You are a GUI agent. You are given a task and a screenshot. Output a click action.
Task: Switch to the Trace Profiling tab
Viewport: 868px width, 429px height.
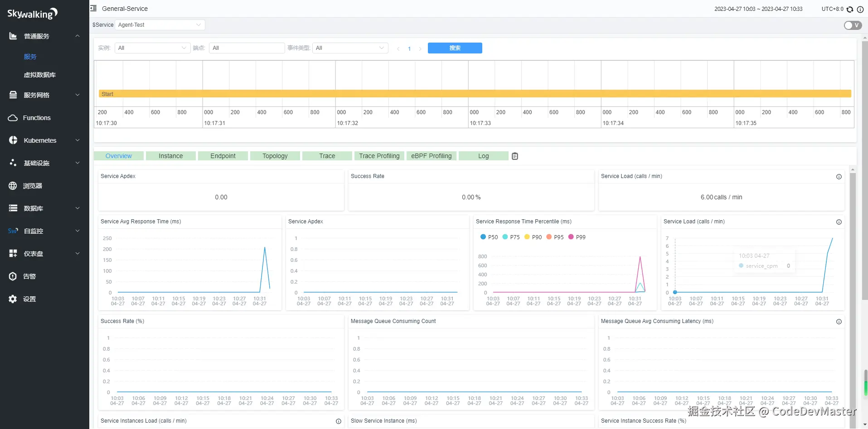point(379,156)
